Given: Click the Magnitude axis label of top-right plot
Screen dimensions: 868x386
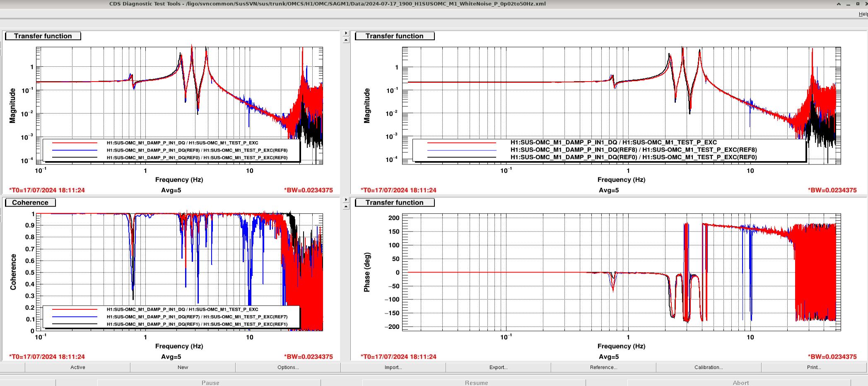Looking at the screenshot, I should point(367,106).
